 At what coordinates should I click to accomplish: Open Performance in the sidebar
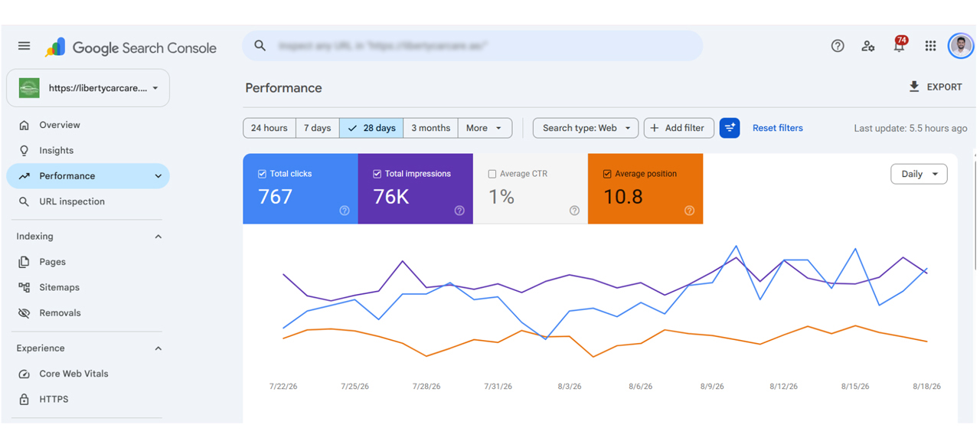pyautogui.click(x=88, y=176)
